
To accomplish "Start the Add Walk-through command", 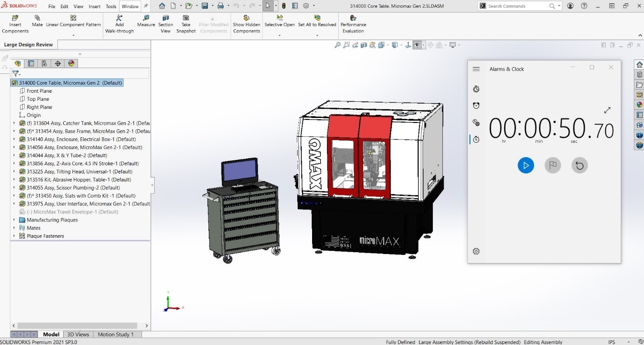I will click(x=120, y=24).
